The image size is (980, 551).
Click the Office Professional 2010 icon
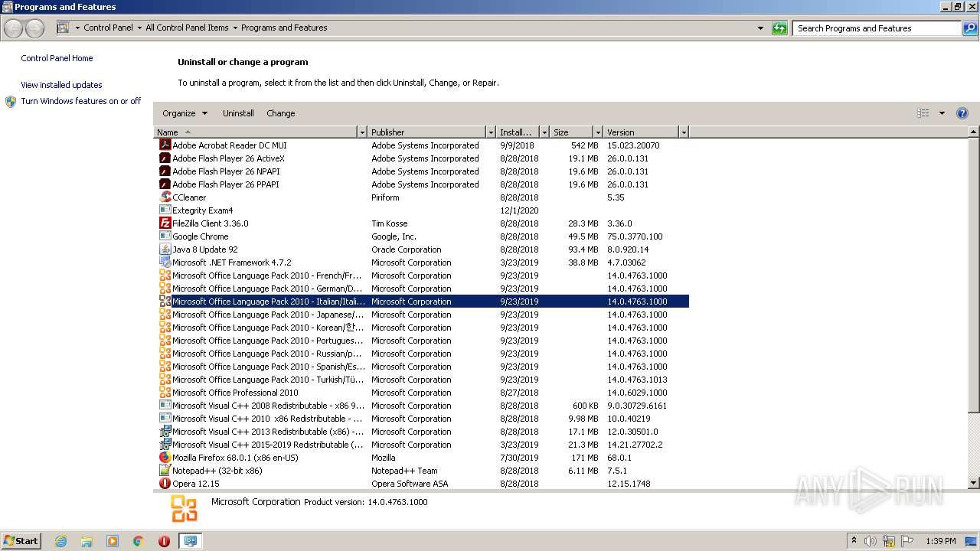click(165, 393)
